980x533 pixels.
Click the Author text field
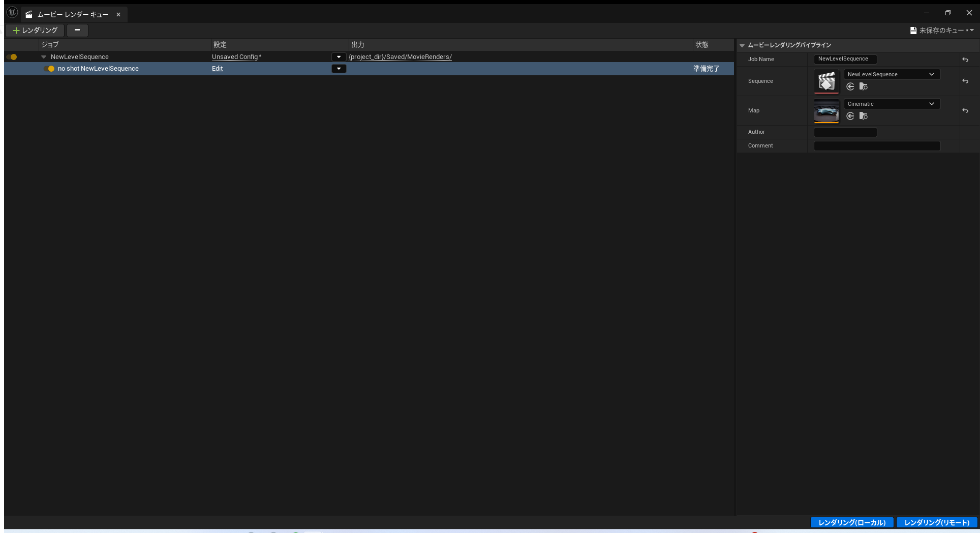tap(845, 132)
